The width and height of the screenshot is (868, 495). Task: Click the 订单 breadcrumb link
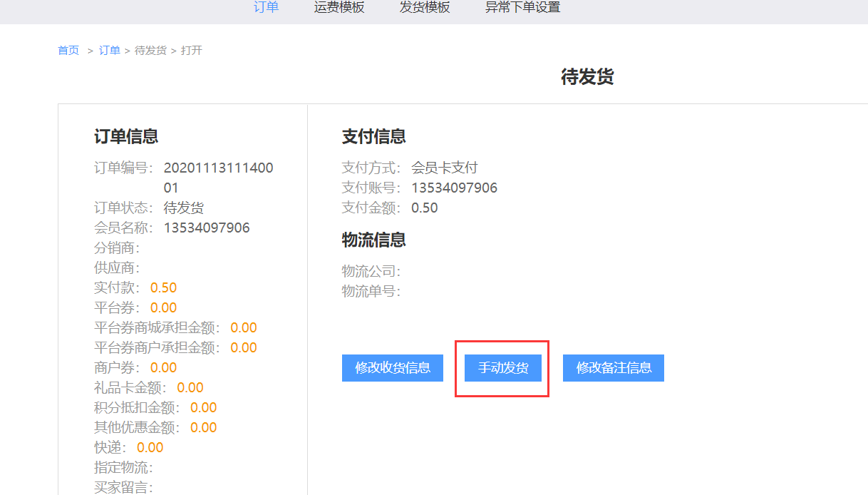tap(110, 51)
